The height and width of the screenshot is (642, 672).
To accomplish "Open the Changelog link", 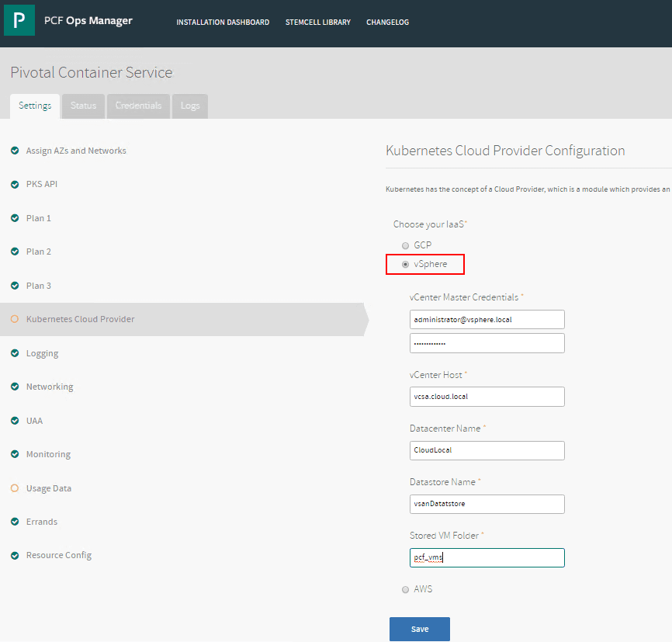I will 387,23.
